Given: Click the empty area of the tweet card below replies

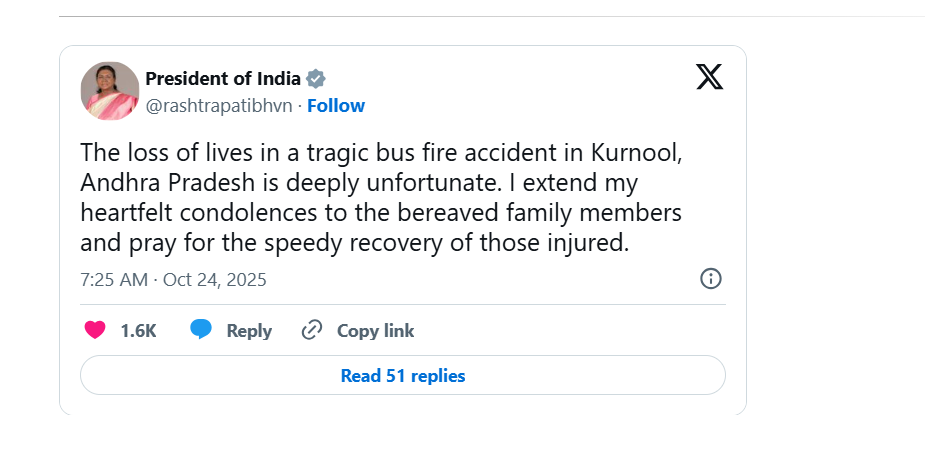Looking at the screenshot, I should coord(400,405).
